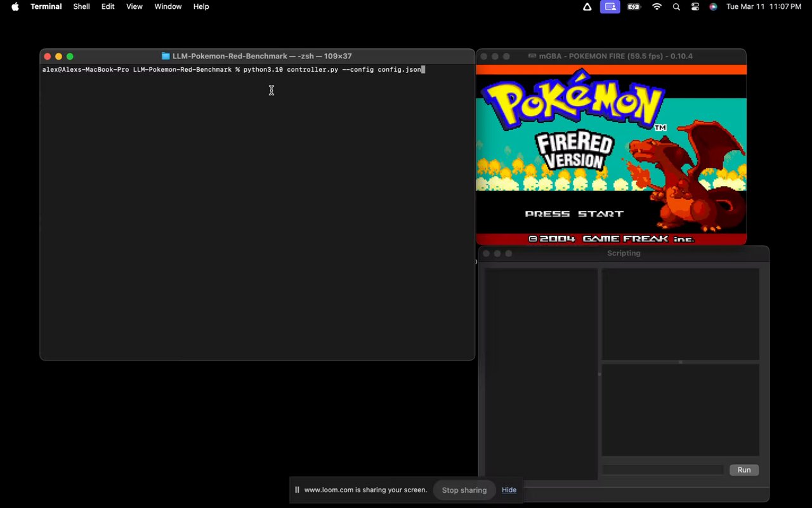
Task: Click the Scripting window title
Action: click(x=624, y=253)
